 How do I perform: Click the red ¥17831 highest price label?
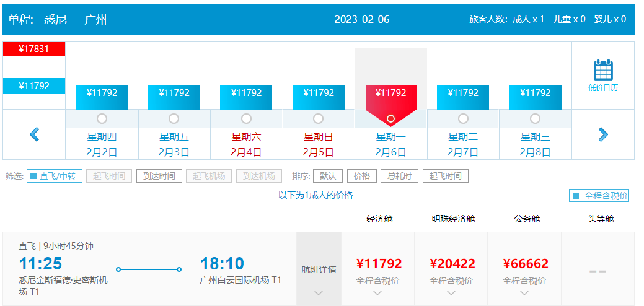(34, 49)
